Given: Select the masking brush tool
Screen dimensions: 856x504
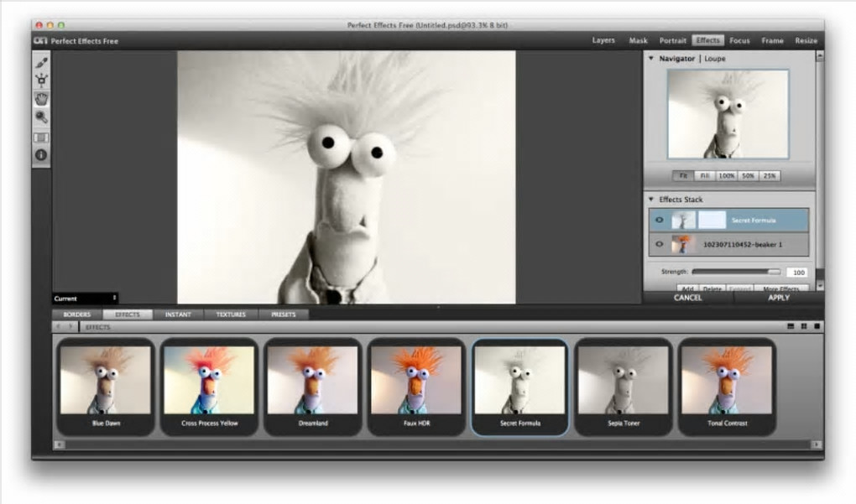Looking at the screenshot, I should click(41, 63).
